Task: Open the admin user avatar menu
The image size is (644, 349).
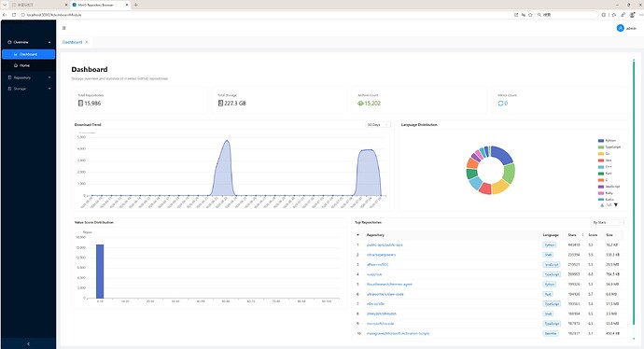Action: coord(620,28)
